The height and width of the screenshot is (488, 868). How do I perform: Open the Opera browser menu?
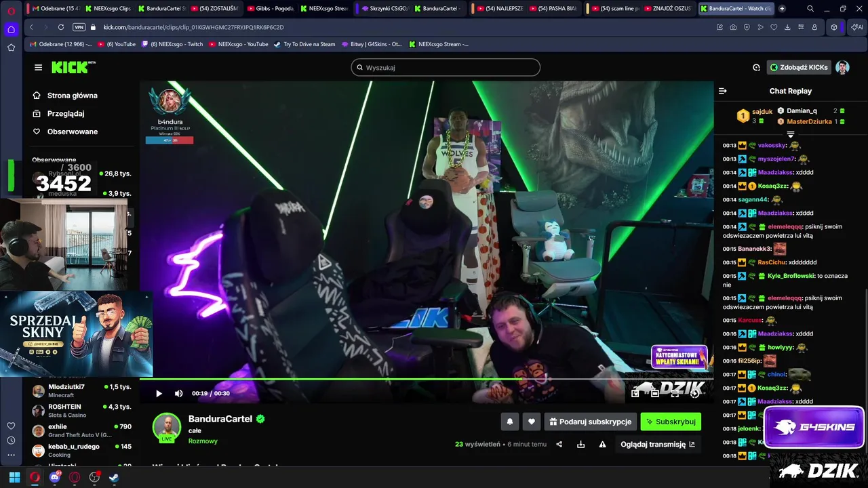click(x=11, y=11)
